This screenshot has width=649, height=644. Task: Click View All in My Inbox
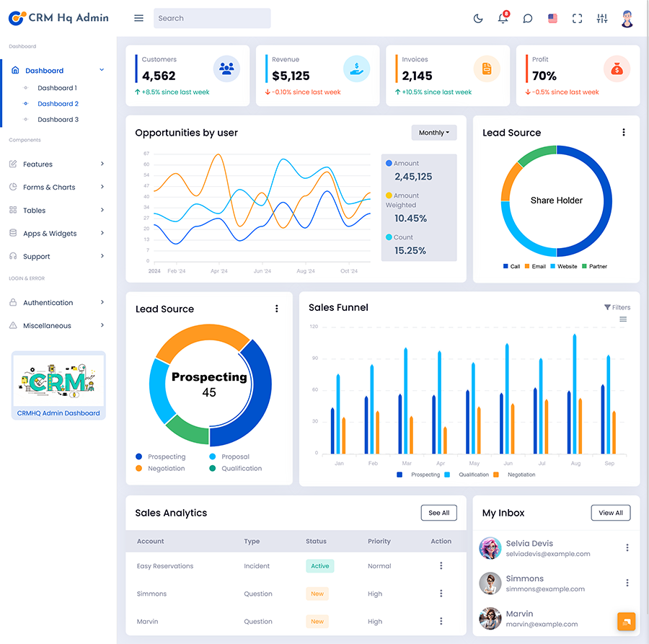(611, 513)
